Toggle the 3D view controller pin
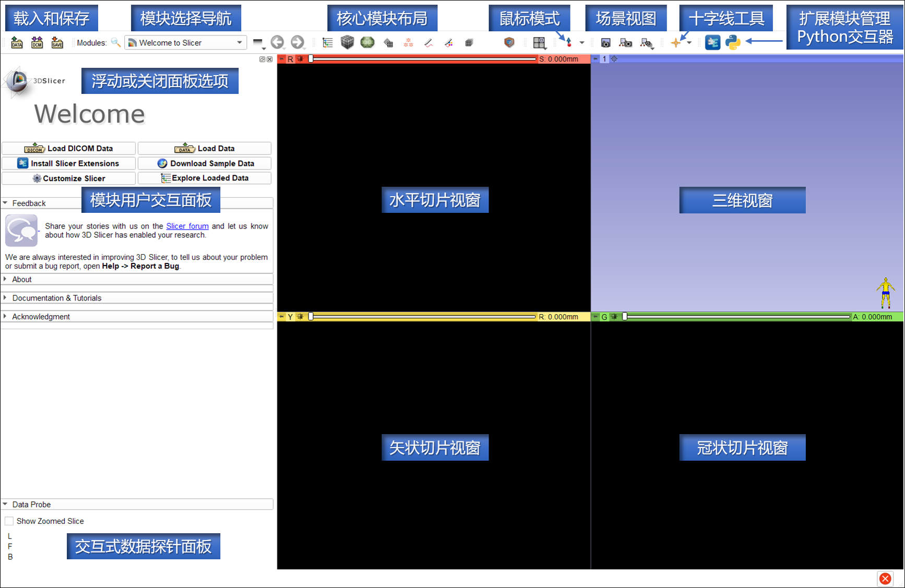This screenshot has width=905, height=588. tap(596, 59)
